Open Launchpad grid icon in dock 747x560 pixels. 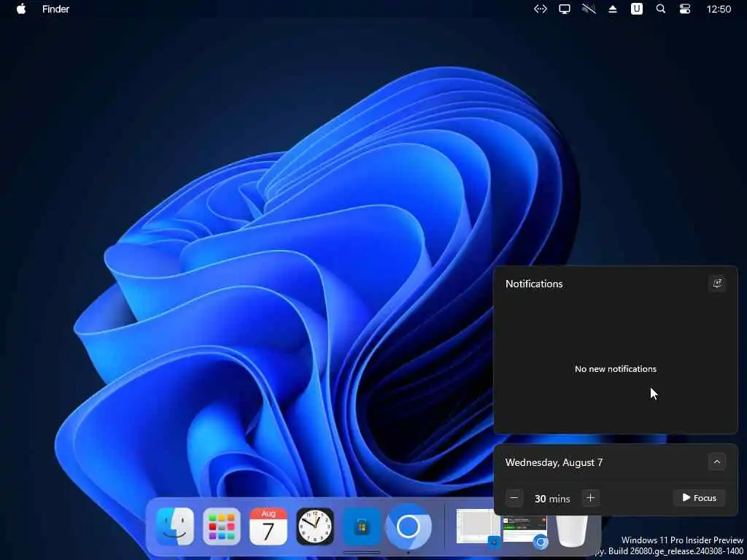click(222, 526)
